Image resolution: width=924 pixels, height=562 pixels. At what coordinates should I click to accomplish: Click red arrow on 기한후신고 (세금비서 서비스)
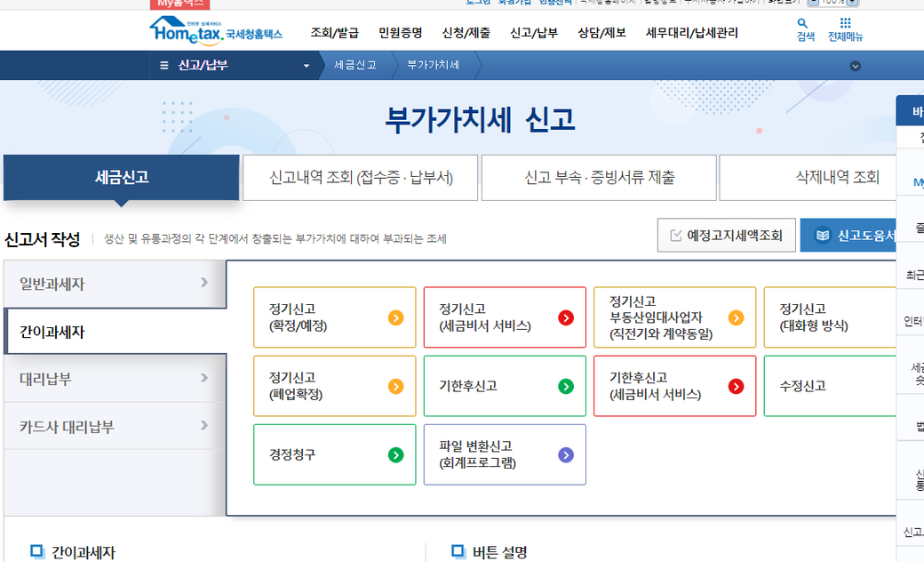[x=736, y=386]
